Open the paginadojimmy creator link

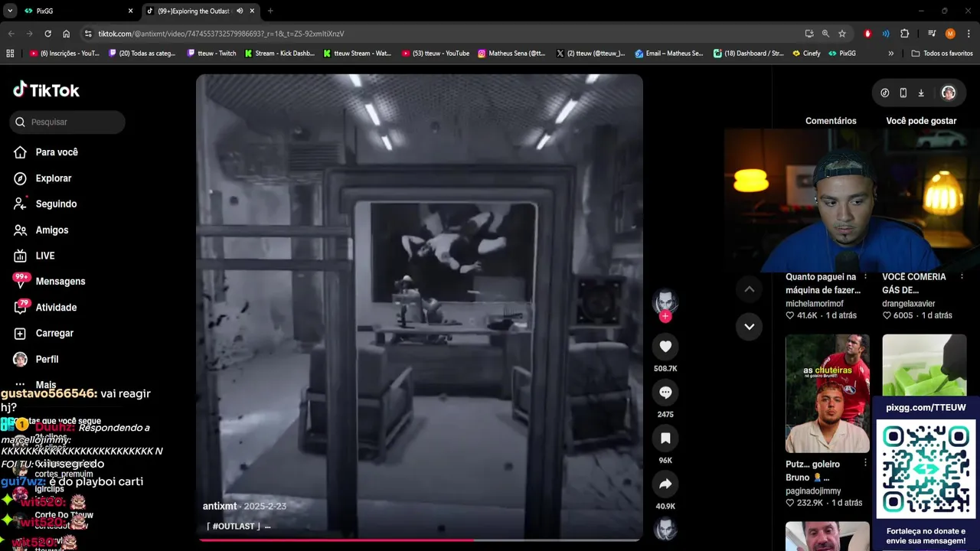pyautogui.click(x=813, y=491)
